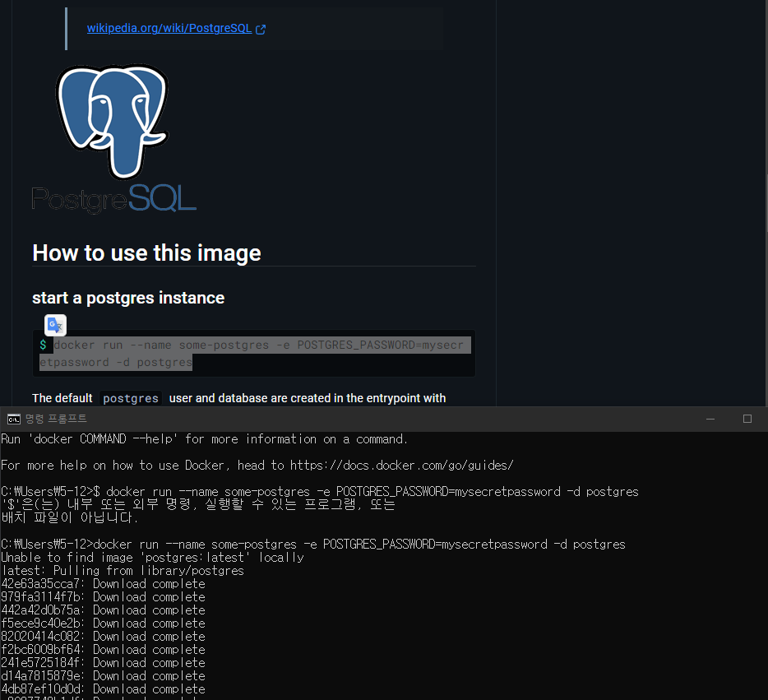Click the PostgreSQL elephant logo image
This screenshot has width=768, height=700.
tap(113, 122)
